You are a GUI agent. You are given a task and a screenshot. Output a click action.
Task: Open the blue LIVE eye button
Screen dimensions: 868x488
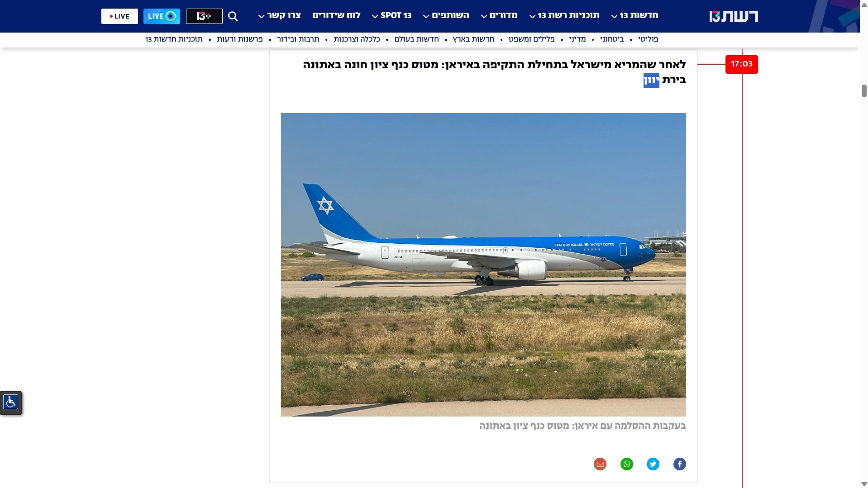click(162, 16)
